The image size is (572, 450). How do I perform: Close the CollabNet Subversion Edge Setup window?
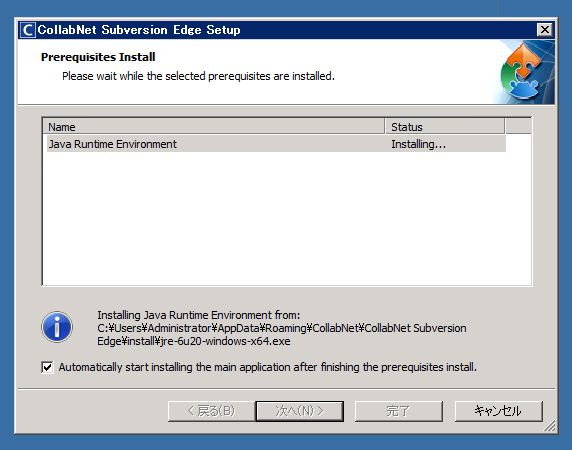[x=545, y=30]
